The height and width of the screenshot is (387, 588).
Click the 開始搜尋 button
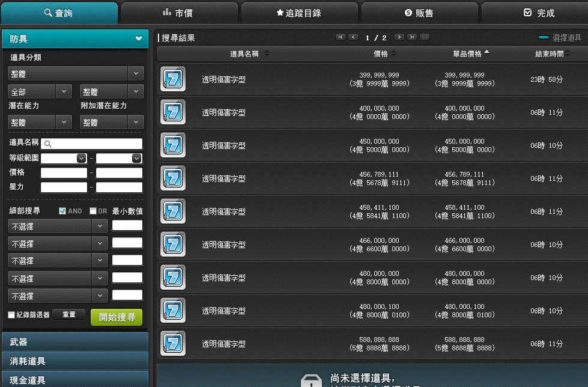(x=117, y=317)
